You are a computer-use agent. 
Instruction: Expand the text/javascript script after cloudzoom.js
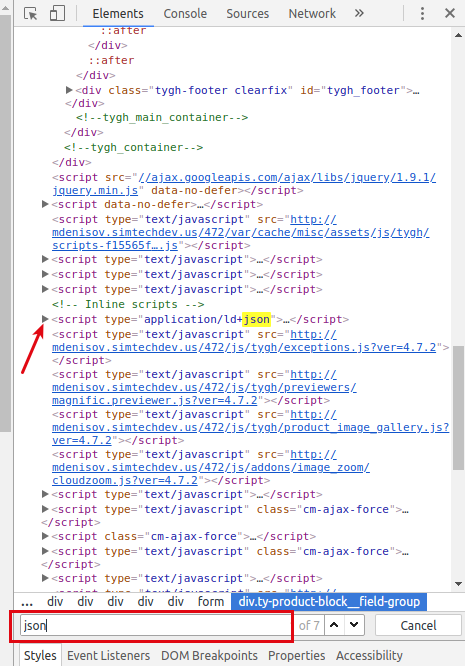pyautogui.click(x=45, y=494)
